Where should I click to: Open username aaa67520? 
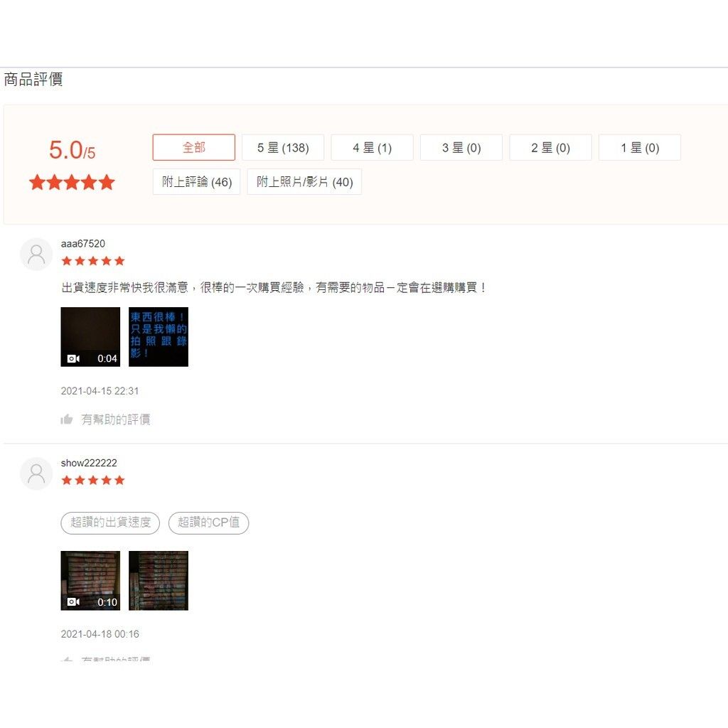(x=83, y=244)
